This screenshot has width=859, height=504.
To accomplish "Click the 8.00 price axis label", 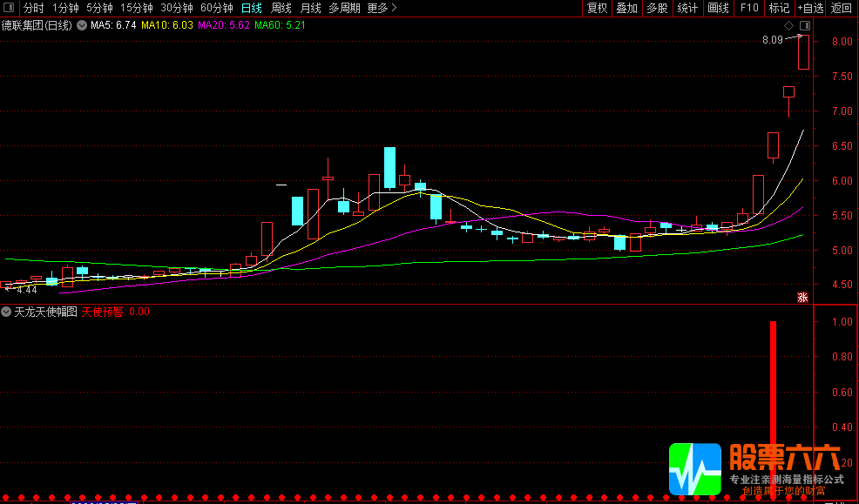I will [842, 42].
